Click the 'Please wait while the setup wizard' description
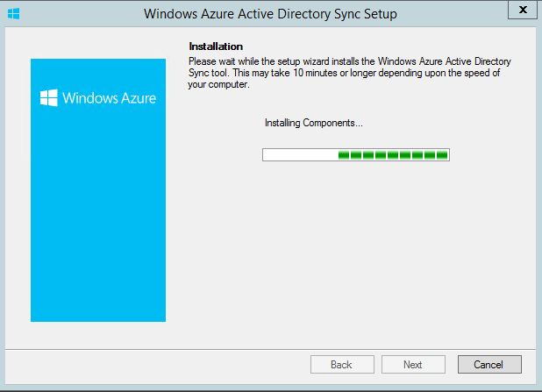 tap(349, 73)
